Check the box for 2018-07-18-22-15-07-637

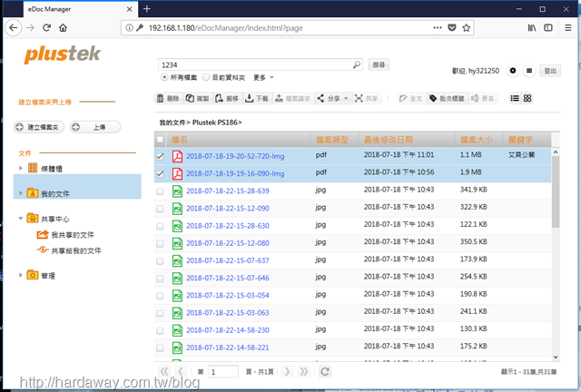click(x=160, y=260)
